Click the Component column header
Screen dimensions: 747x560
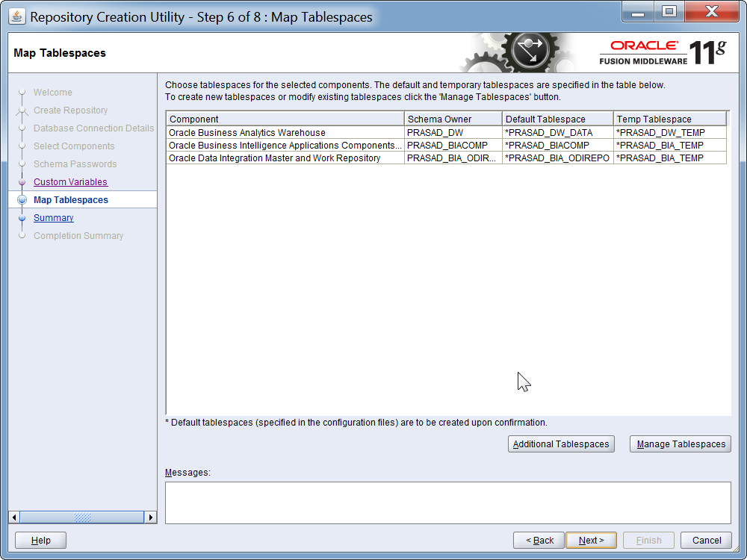tap(285, 119)
